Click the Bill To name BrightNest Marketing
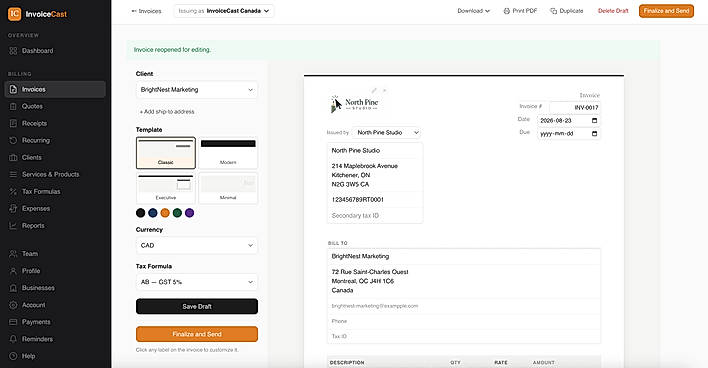 coord(464,256)
